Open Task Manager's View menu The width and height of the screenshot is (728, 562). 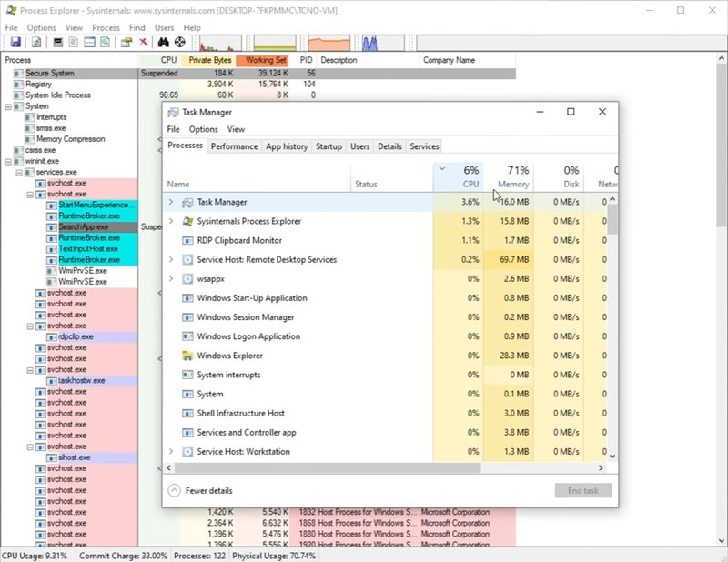pyautogui.click(x=236, y=129)
